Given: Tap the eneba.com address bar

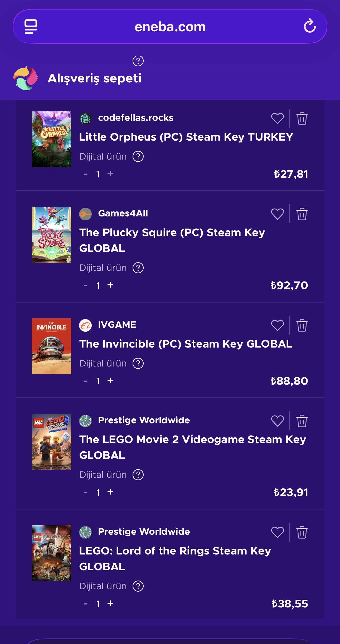Looking at the screenshot, I should 170,27.
